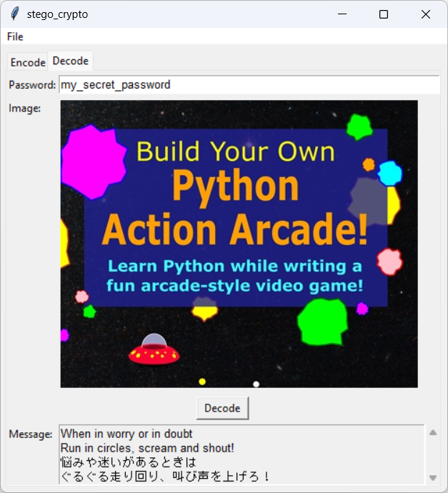Screen dimensions: 448x493
Task: Maximize the stego_crypto window
Action: 384,14
